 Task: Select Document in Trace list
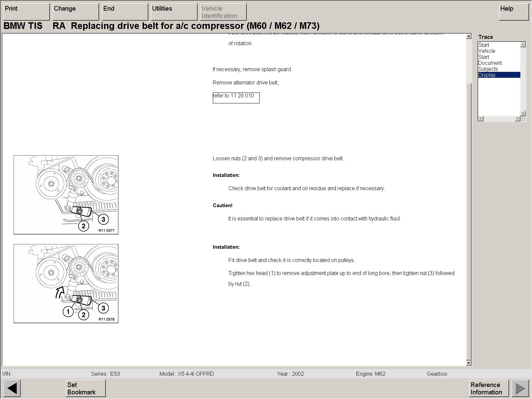coord(490,63)
